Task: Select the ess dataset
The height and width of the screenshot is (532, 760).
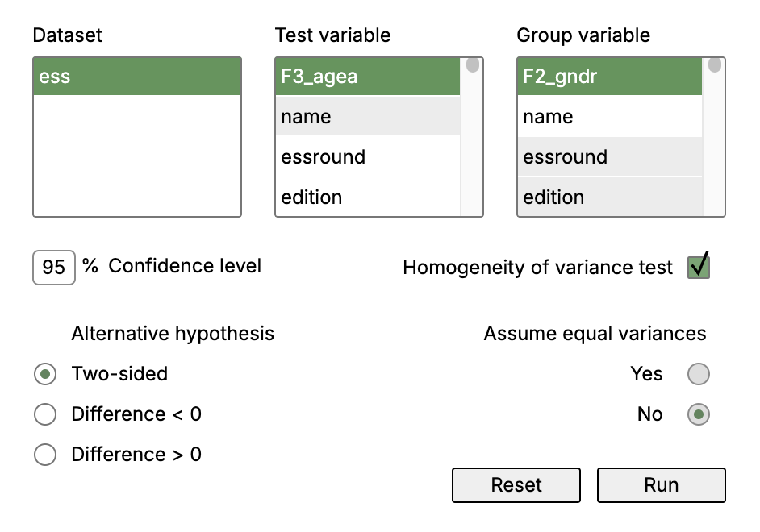Action: 137,77
